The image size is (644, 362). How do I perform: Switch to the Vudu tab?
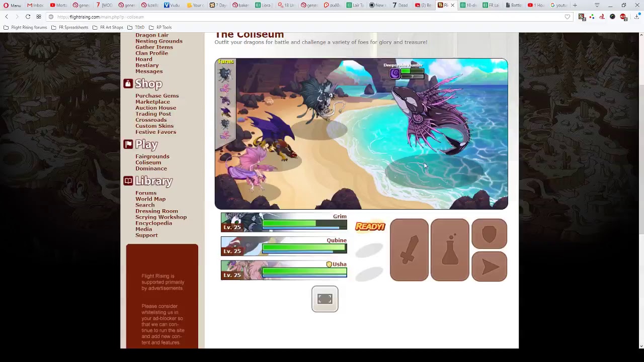pyautogui.click(x=172, y=5)
